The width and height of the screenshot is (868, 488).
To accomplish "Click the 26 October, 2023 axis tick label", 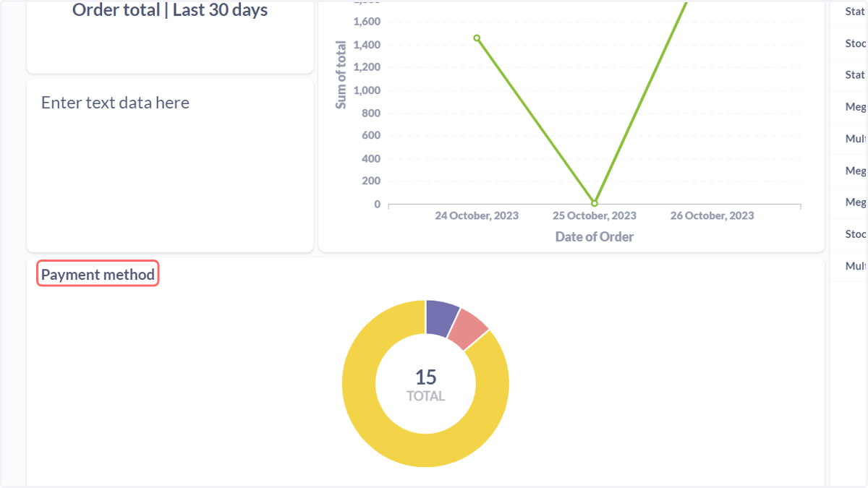I will tap(712, 215).
